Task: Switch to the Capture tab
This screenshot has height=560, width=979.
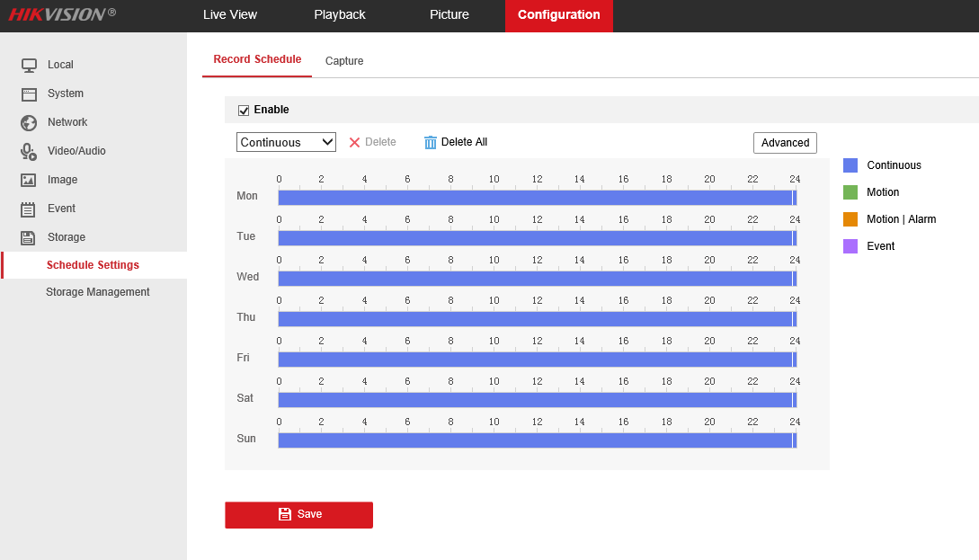Action: point(344,61)
